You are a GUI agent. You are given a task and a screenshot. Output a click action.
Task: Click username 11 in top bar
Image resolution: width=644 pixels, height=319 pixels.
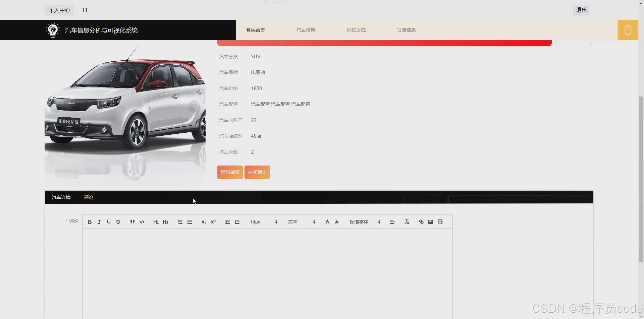tap(85, 10)
